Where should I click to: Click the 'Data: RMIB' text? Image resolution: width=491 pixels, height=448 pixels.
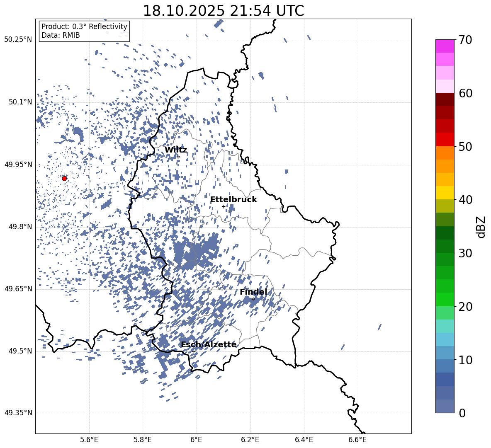(61, 35)
